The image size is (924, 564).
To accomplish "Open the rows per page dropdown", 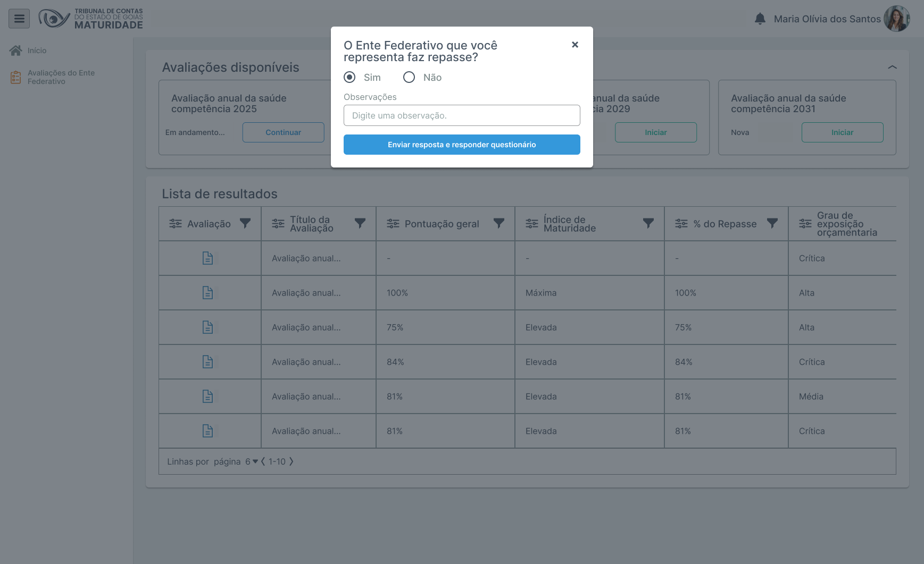I will (x=252, y=461).
